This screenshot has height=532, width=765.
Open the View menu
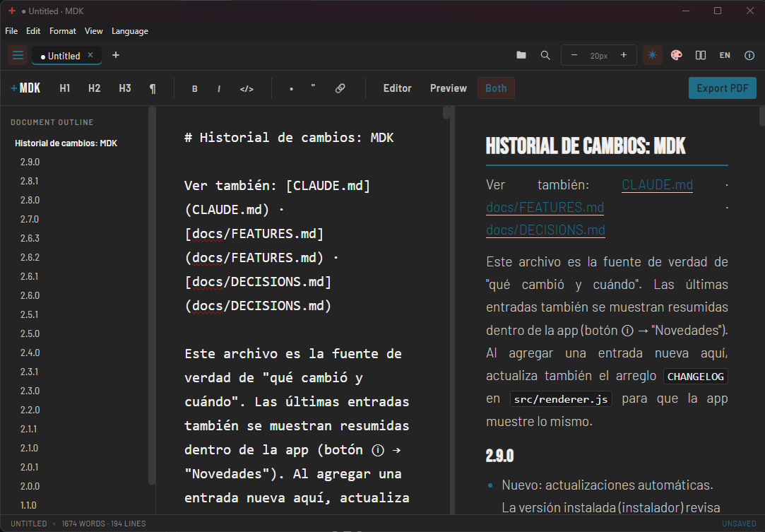94,31
